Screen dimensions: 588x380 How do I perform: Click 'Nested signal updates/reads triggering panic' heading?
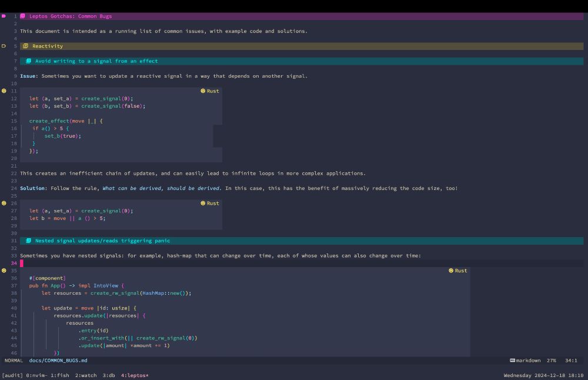(x=102, y=241)
